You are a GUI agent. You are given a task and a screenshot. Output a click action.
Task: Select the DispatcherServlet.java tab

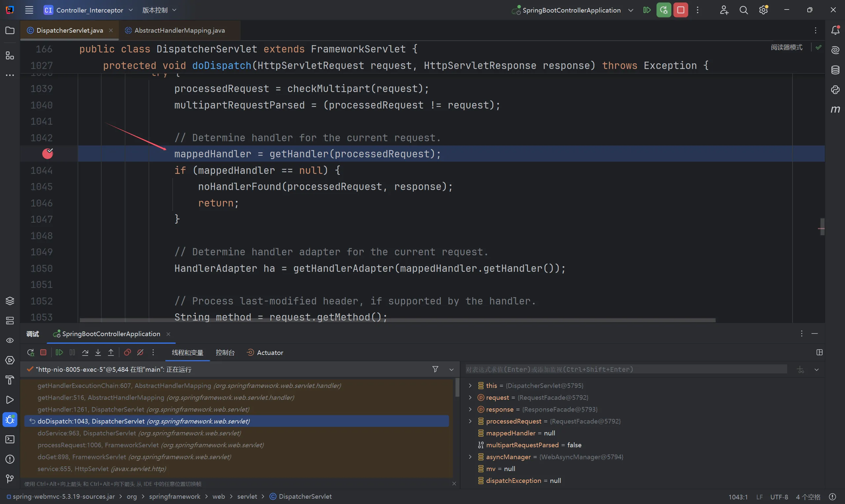70,30
